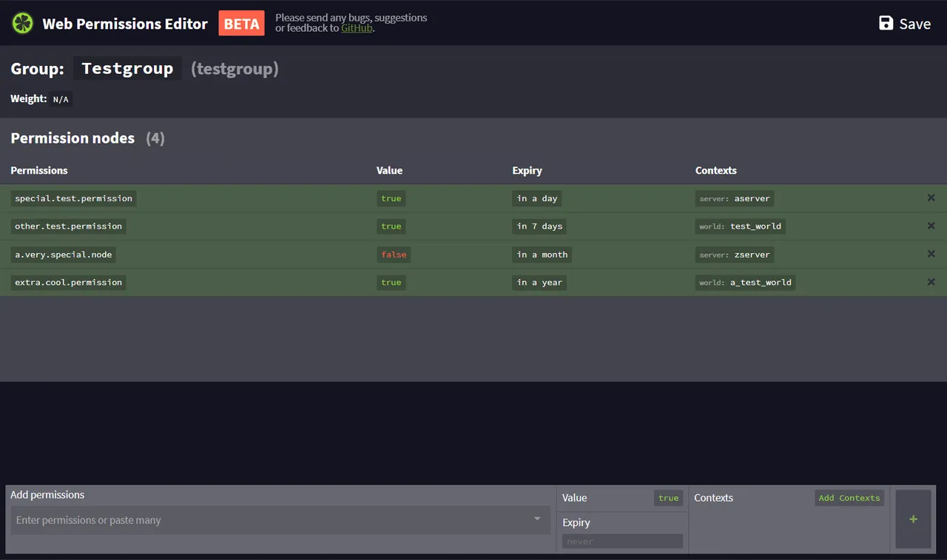The width and height of the screenshot is (947, 560).
Task: Click the Enter permissions or paste many field
Action: click(280, 520)
